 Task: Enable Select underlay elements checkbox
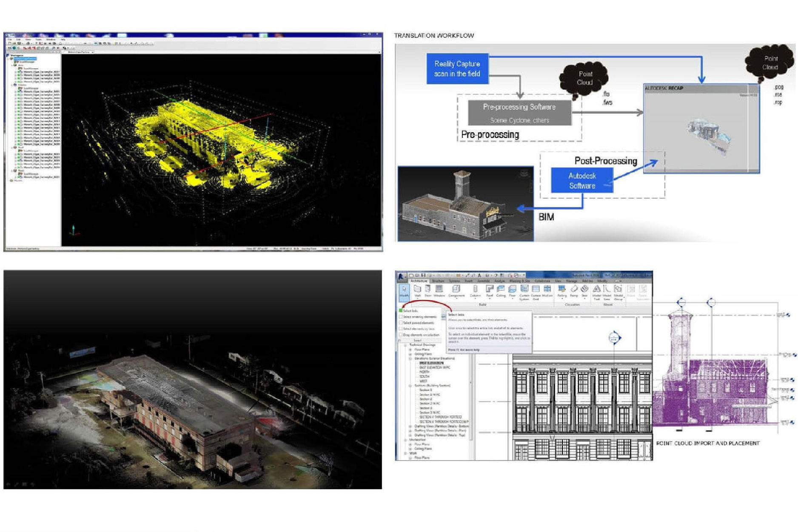pyautogui.click(x=400, y=317)
